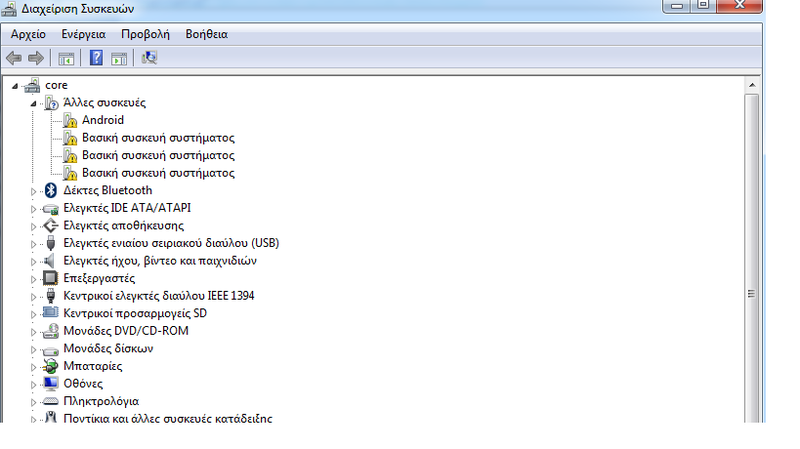Select the Επεξεργαστές tree item
The image size is (800, 449).
pos(98,278)
